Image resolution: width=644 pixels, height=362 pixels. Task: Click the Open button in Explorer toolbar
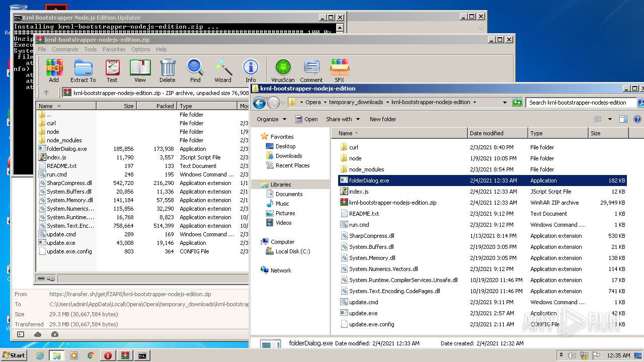[306, 119]
